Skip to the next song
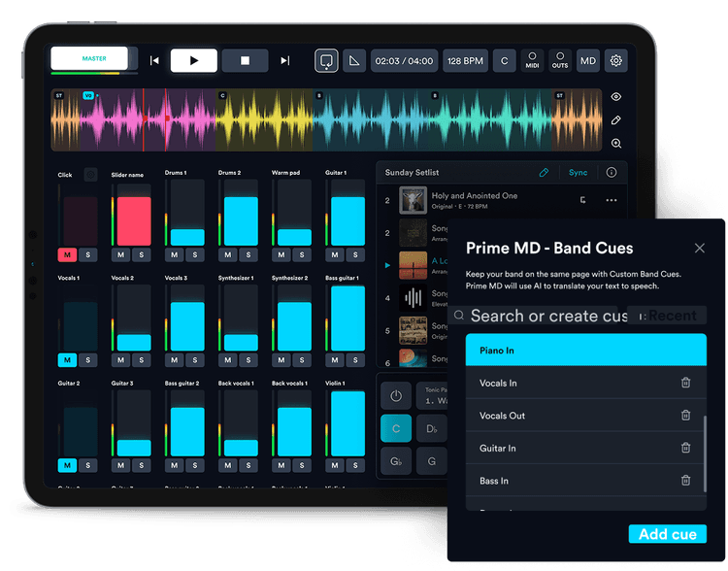 pos(284,60)
